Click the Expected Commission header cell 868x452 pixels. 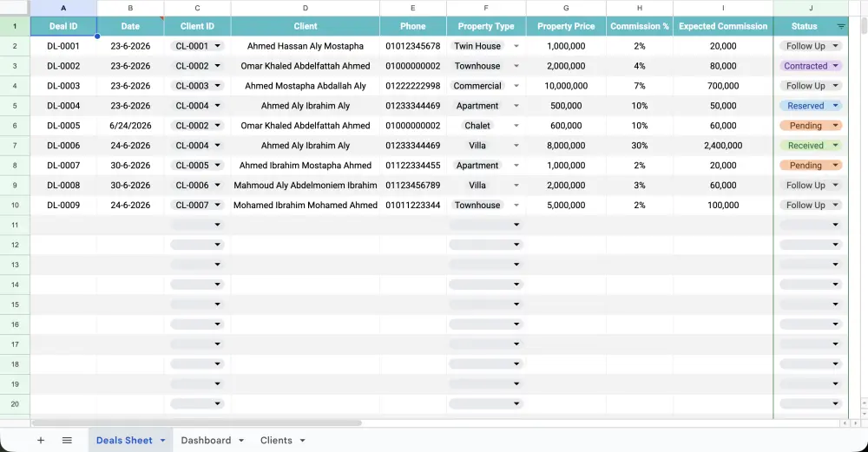click(x=724, y=27)
